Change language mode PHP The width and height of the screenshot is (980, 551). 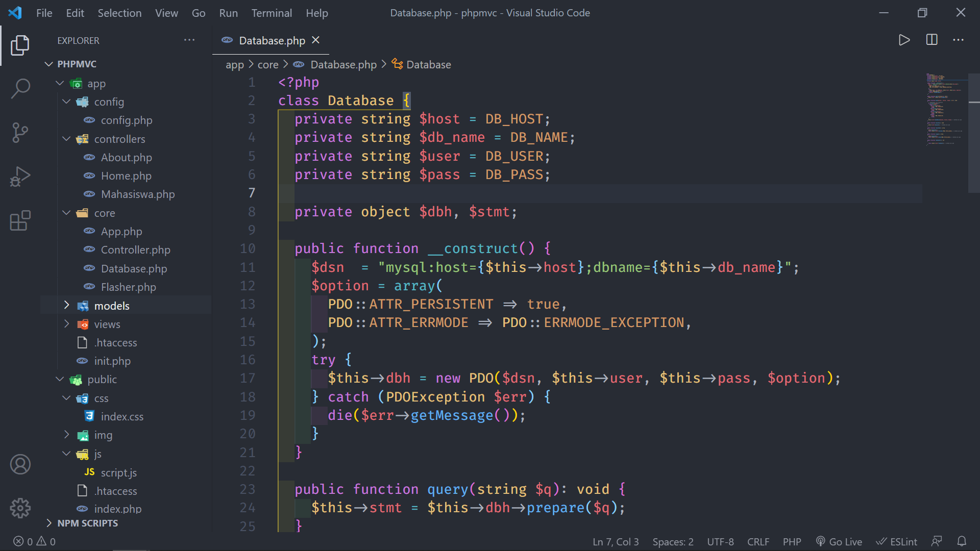(792, 541)
